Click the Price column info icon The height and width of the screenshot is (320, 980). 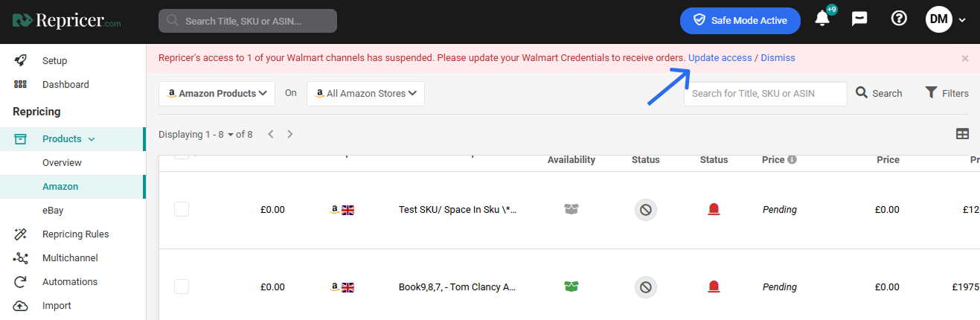(792, 160)
